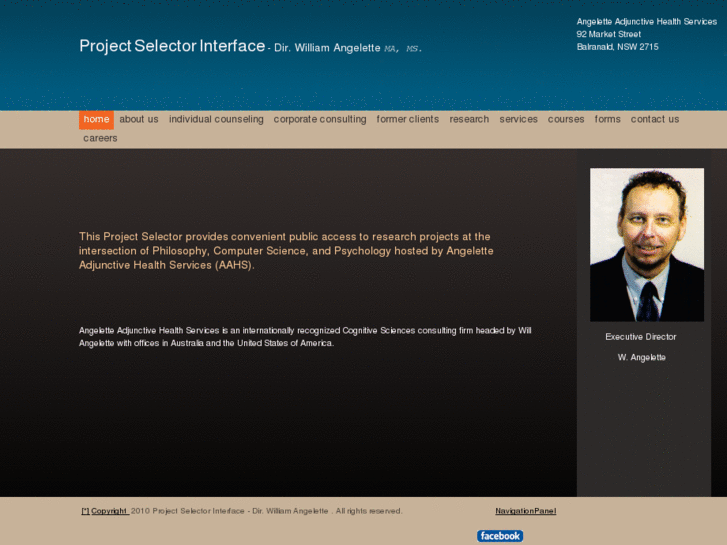
Task: Open individual counseling menu item
Action: click(x=216, y=120)
